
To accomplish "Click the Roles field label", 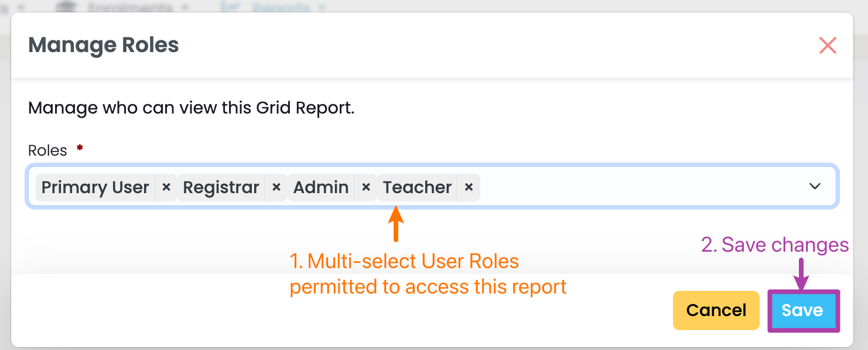I will click(47, 150).
